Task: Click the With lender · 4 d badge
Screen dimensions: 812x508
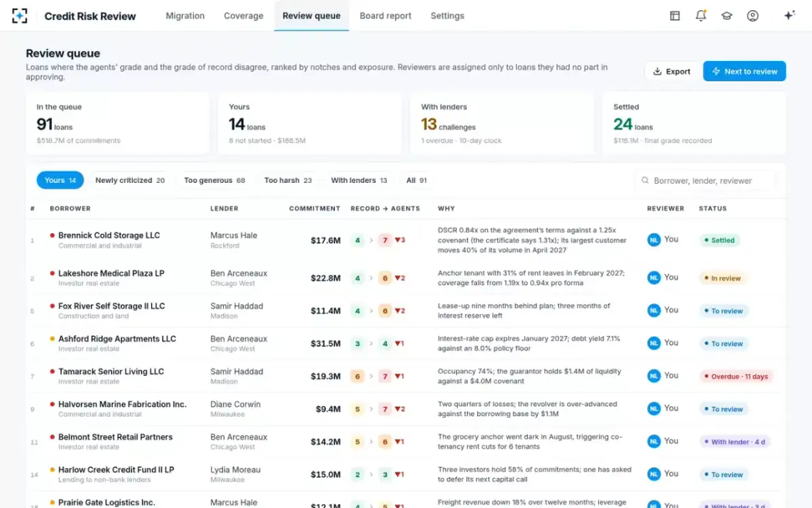Action: pyautogui.click(x=734, y=442)
